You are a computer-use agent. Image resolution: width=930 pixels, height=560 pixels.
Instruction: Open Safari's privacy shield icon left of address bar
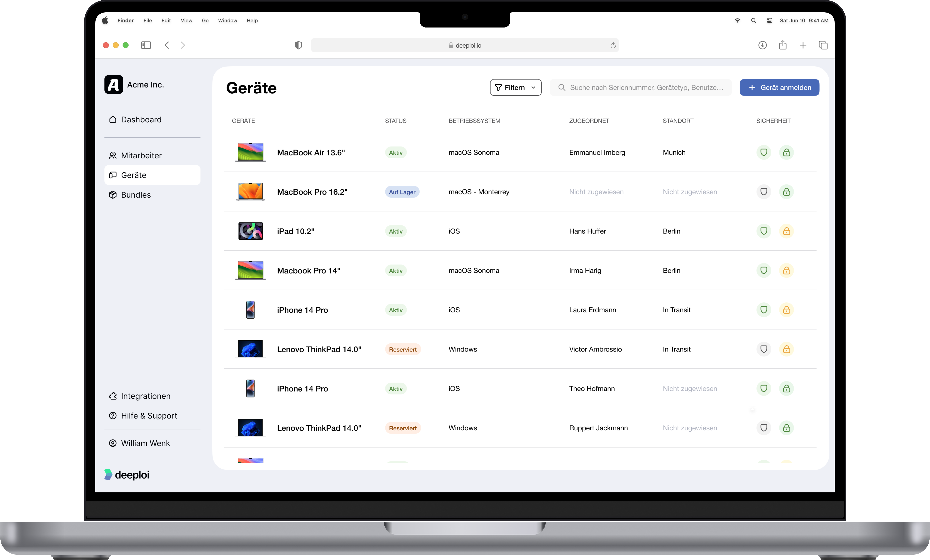click(x=298, y=45)
